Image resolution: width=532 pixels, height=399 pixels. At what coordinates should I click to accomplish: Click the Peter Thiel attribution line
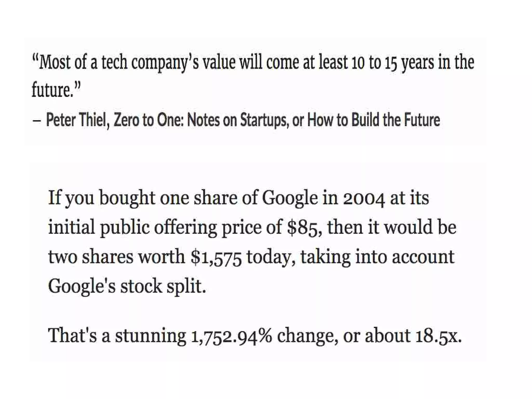pos(236,120)
